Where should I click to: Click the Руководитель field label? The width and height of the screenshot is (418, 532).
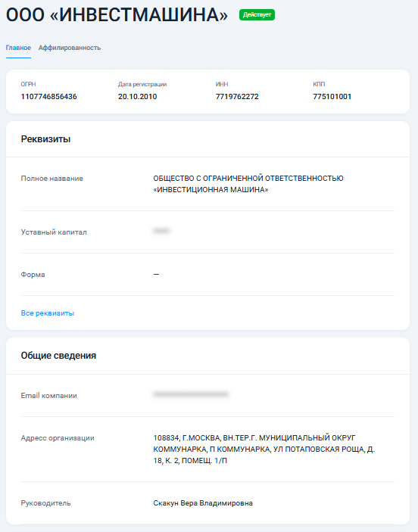pos(46,503)
